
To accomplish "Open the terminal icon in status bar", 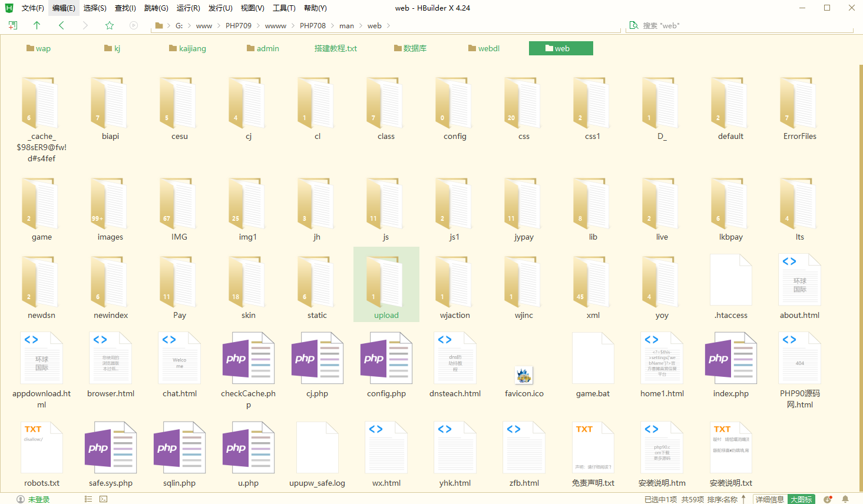I will click(x=104, y=499).
